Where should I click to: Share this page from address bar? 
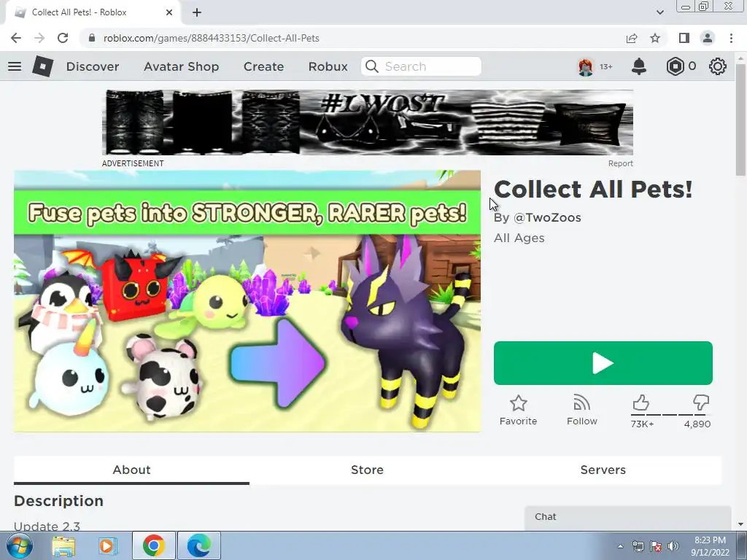click(x=632, y=38)
